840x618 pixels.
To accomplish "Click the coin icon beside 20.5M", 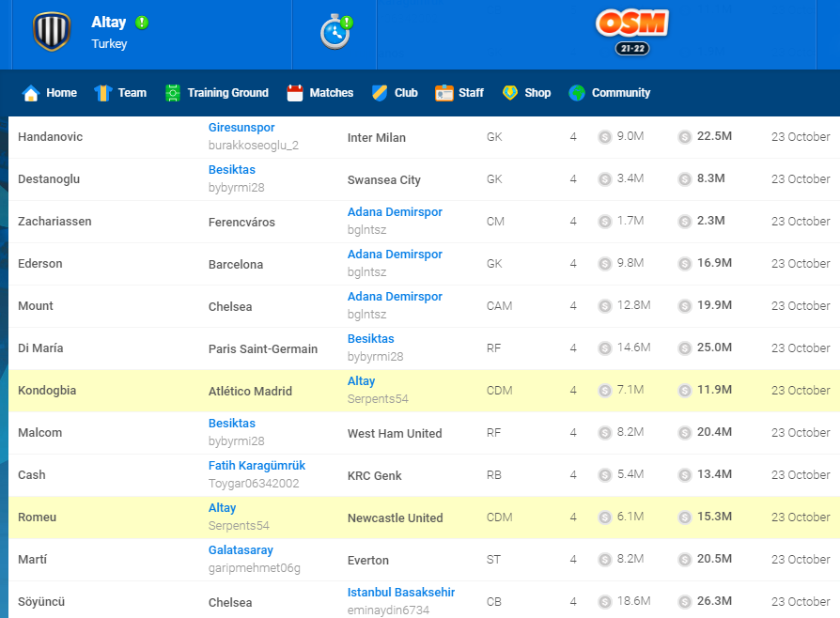I will click(x=685, y=560).
